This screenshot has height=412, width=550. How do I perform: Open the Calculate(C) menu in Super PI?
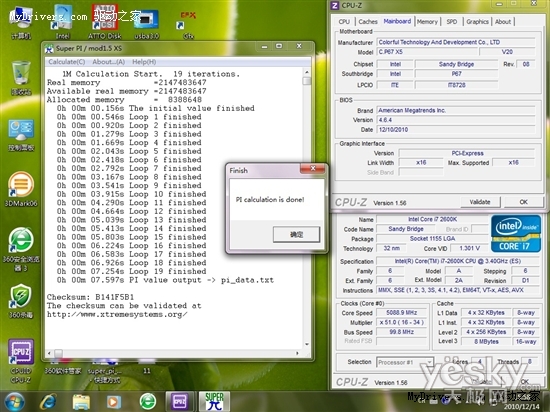pyautogui.click(x=67, y=62)
